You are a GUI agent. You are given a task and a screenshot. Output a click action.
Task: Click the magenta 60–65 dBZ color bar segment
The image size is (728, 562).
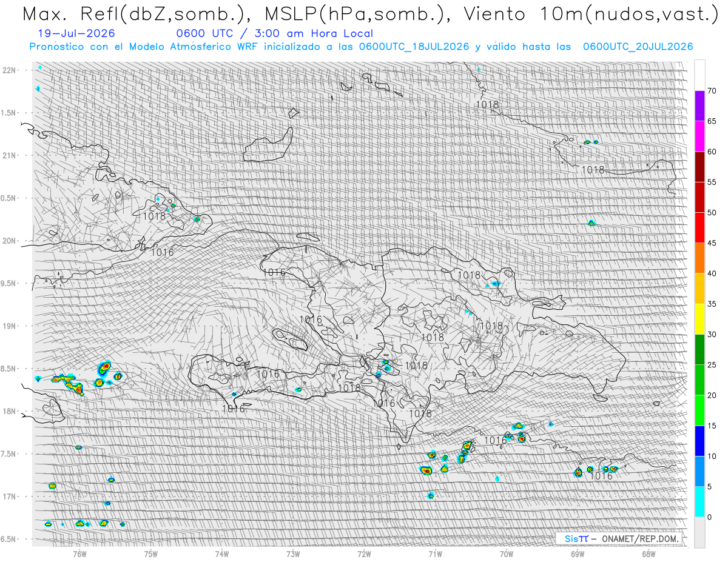pyautogui.click(x=699, y=136)
